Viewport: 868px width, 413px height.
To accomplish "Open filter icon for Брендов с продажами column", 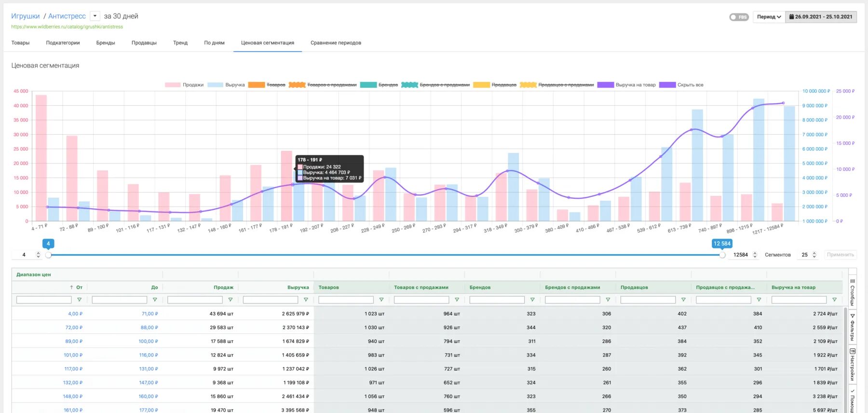I will pos(608,300).
